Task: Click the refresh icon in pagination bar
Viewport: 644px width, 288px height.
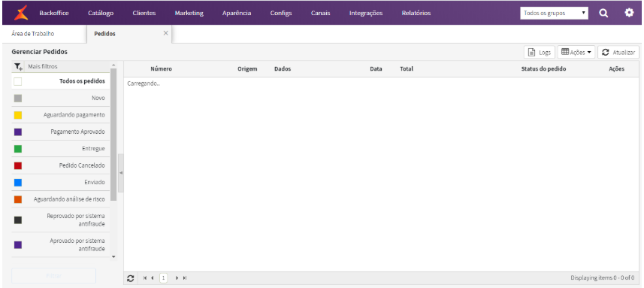Action: (131, 278)
